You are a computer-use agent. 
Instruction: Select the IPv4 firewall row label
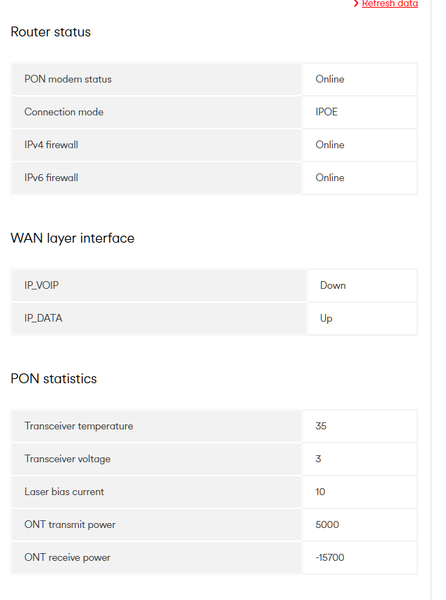tap(51, 145)
